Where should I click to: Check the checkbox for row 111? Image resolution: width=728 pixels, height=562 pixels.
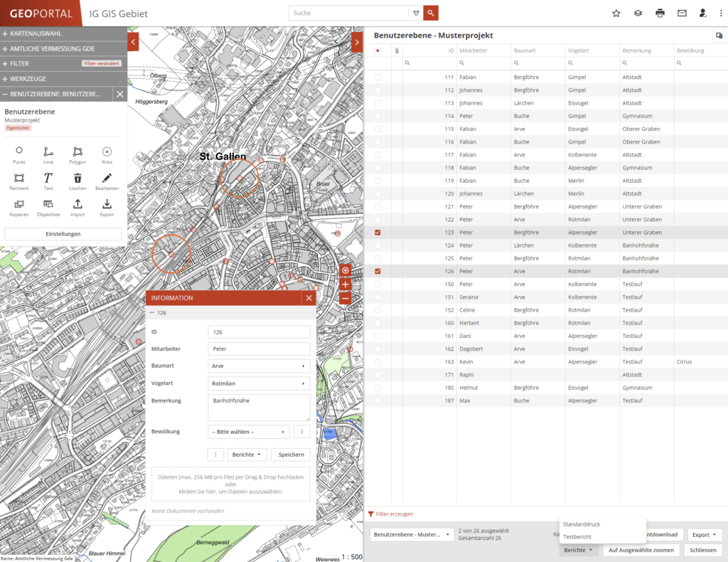[x=378, y=77]
